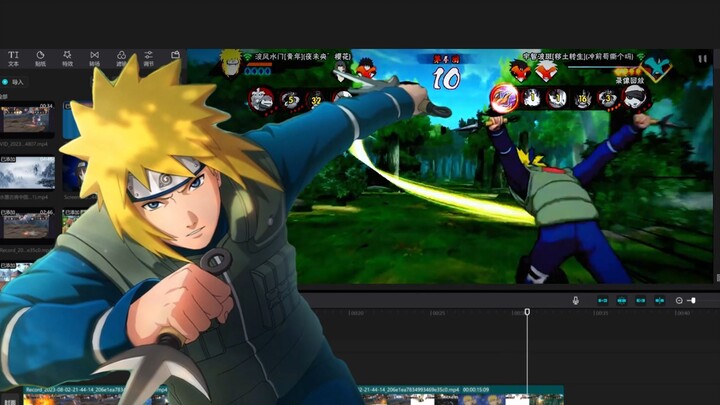Click the VID_2023...4807.mp4 file name
This screenshot has height=405, width=720.
[24, 144]
